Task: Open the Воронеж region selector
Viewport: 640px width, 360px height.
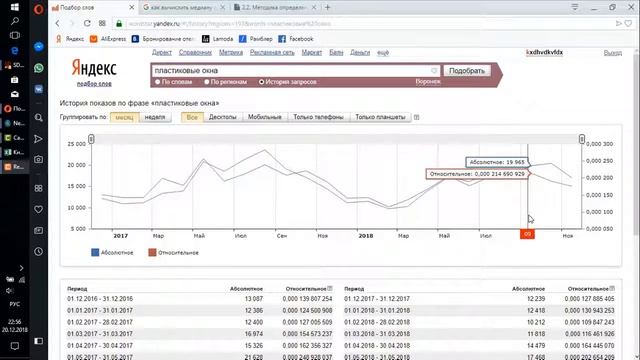Action: point(428,82)
